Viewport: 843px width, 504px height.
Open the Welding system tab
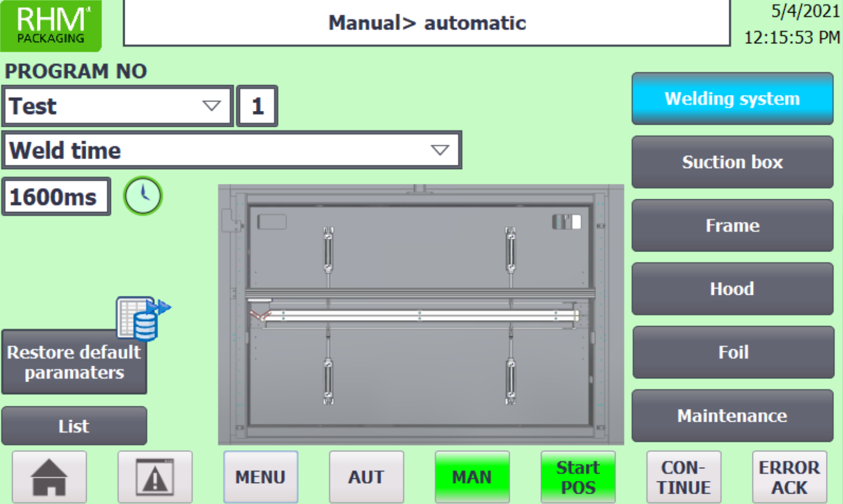point(732,99)
